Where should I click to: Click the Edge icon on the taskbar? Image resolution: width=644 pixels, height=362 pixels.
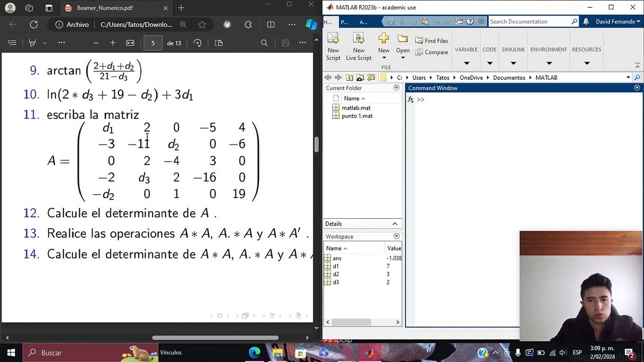255,352
